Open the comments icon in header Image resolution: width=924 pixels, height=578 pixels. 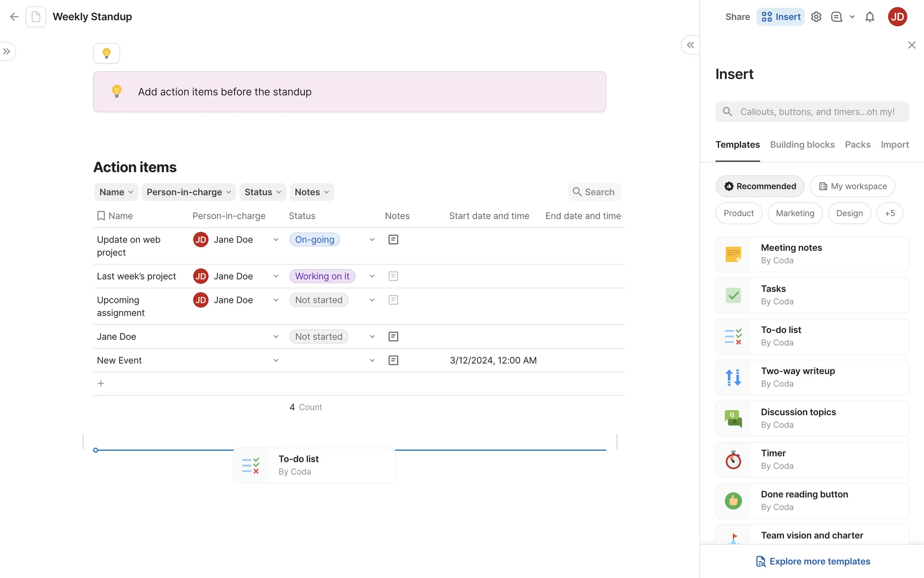pos(836,17)
